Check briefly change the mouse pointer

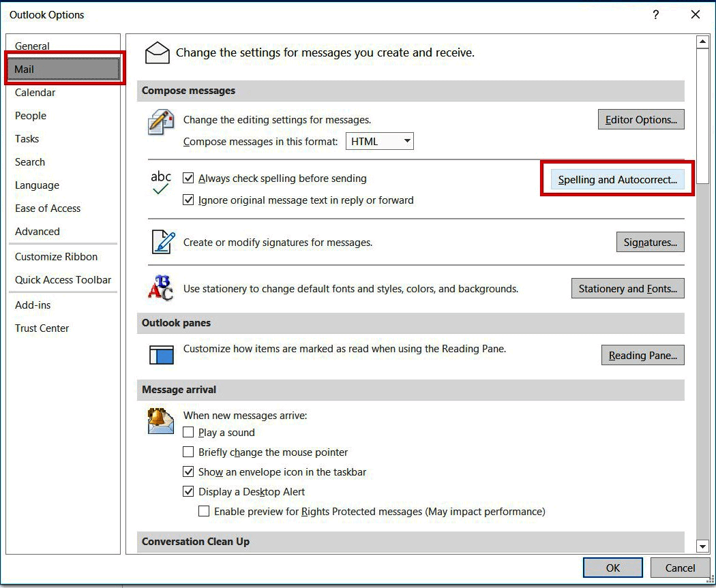[x=188, y=452]
